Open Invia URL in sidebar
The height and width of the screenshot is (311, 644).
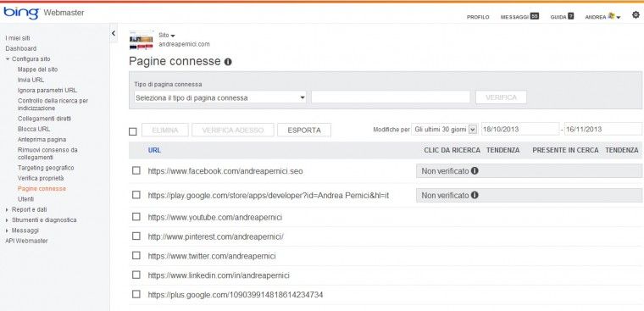[x=31, y=80]
